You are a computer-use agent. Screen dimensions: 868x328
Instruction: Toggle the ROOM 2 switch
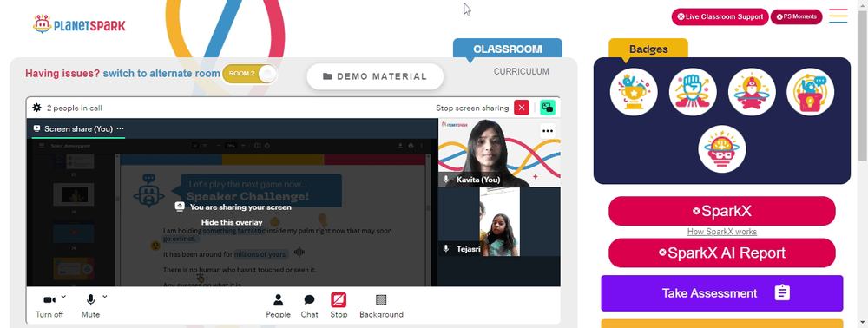pyautogui.click(x=249, y=74)
